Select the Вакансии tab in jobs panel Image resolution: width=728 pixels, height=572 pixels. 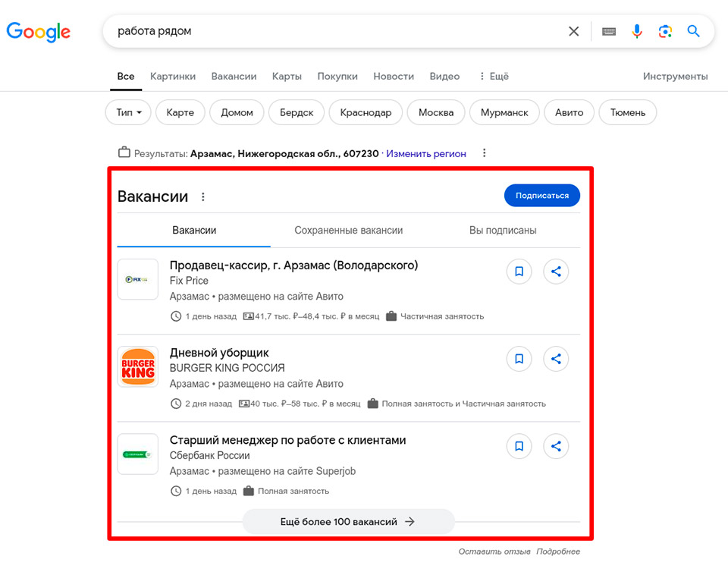194,231
